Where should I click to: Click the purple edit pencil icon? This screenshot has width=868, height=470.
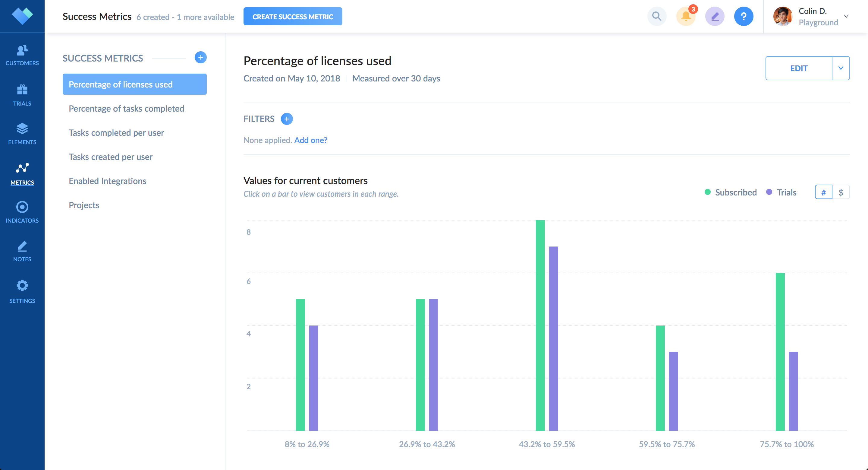click(715, 16)
